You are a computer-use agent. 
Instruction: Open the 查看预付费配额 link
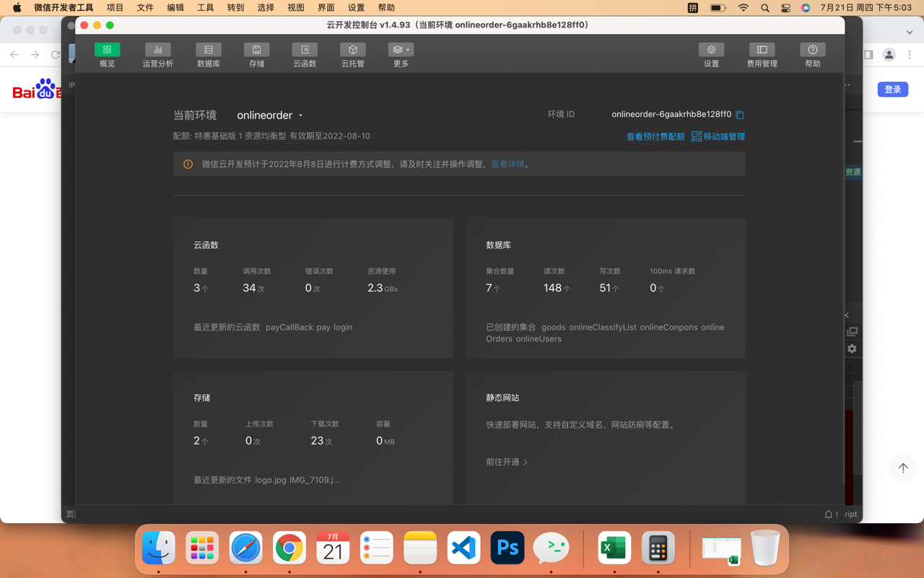655,137
